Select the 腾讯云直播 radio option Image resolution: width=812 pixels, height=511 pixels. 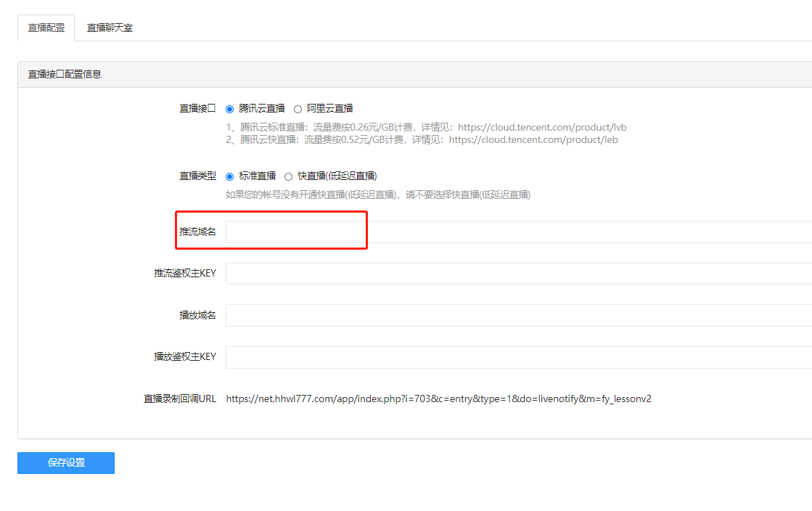click(229, 110)
